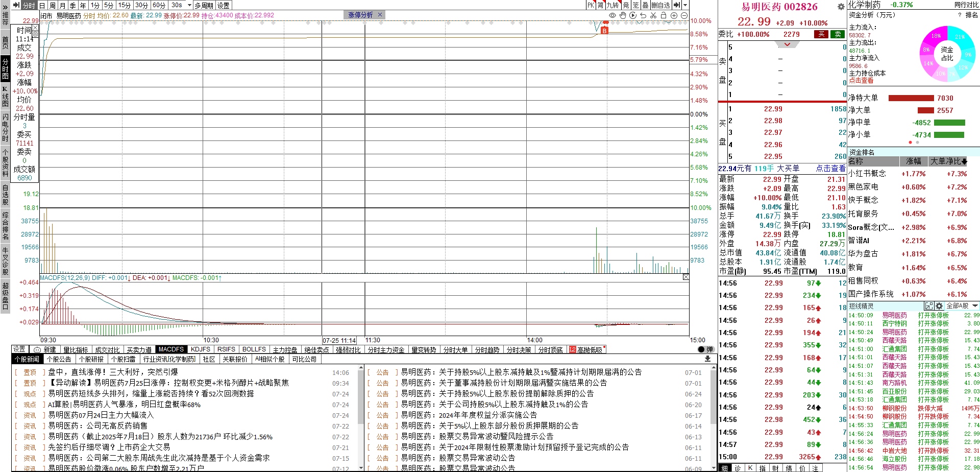The image size is (980, 472).
Task: Select the MACDFS indicator tab
Action: tap(171, 349)
